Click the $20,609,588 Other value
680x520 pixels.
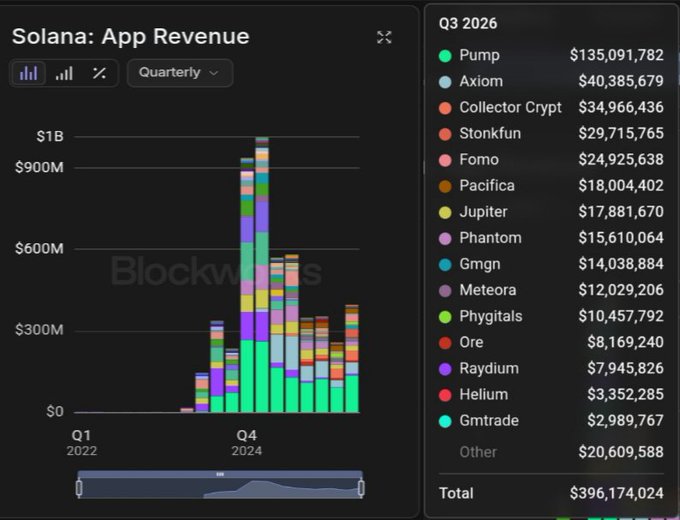[621, 452]
